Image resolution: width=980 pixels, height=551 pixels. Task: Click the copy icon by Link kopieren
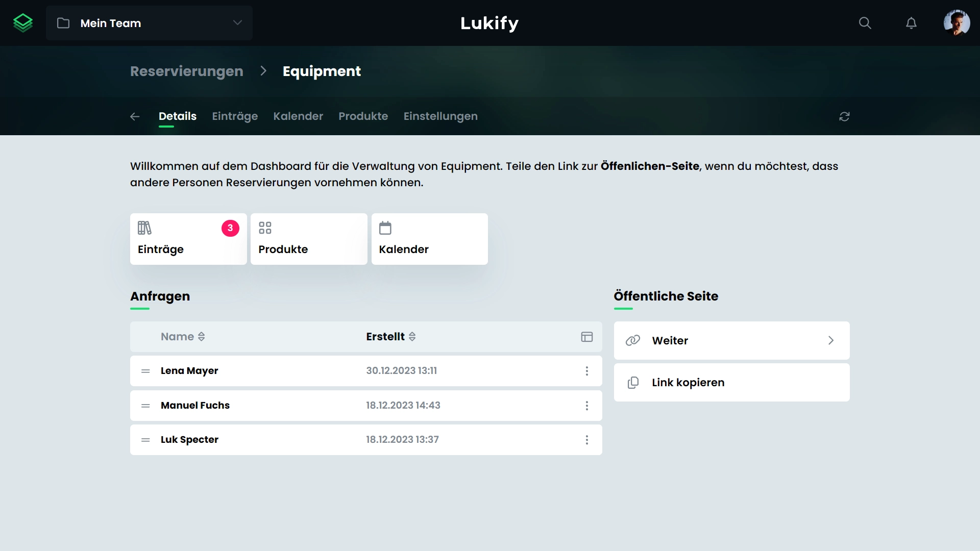(x=633, y=383)
